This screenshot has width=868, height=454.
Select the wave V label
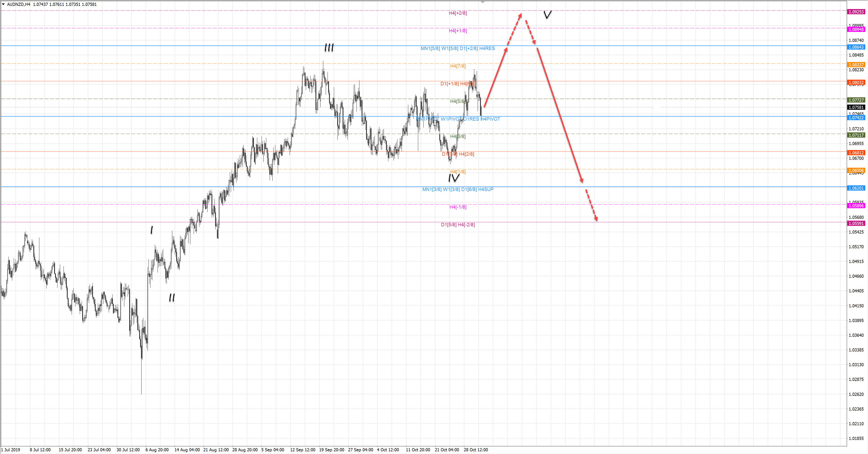[547, 14]
